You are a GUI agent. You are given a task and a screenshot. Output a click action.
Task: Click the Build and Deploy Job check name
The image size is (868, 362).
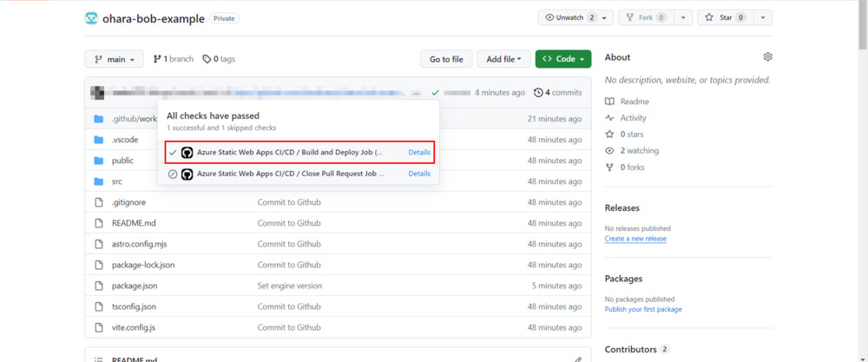coord(290,152)
